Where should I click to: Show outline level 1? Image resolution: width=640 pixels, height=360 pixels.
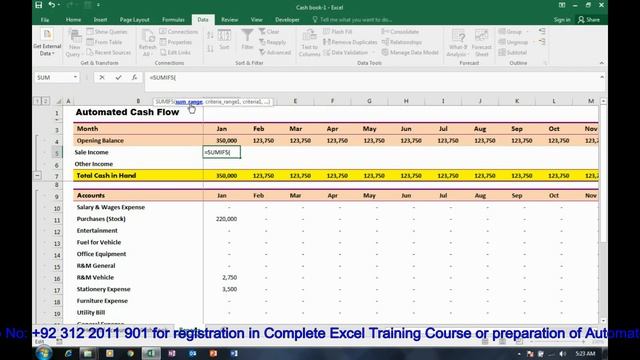click(x=37, y=101)
